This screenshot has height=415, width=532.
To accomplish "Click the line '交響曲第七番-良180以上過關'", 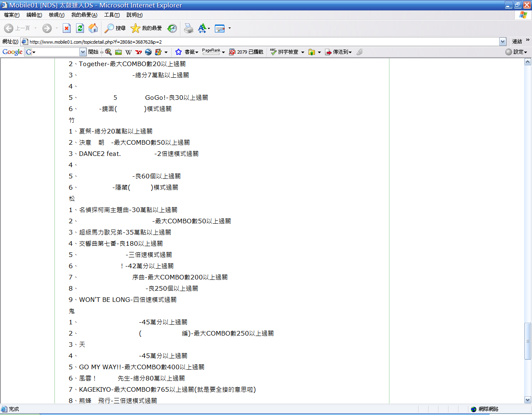I will 121,244.
